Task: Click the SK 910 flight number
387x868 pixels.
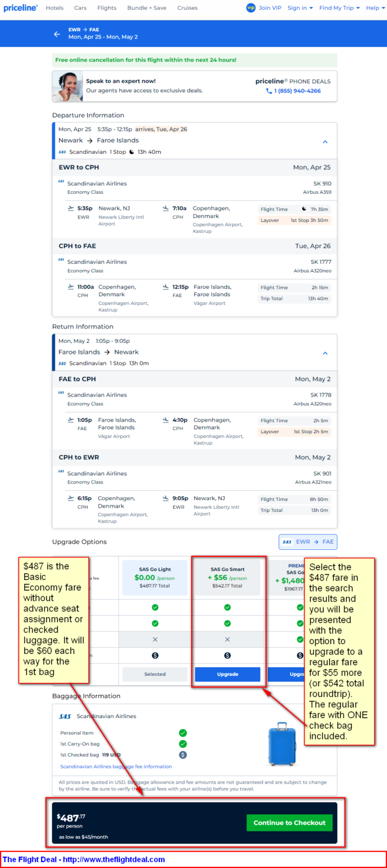Action: coord(322,184)
